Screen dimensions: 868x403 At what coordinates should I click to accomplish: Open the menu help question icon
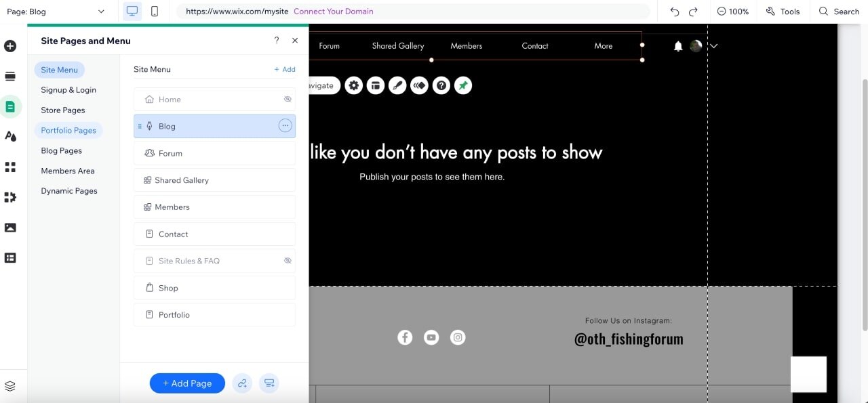(441, 85)
